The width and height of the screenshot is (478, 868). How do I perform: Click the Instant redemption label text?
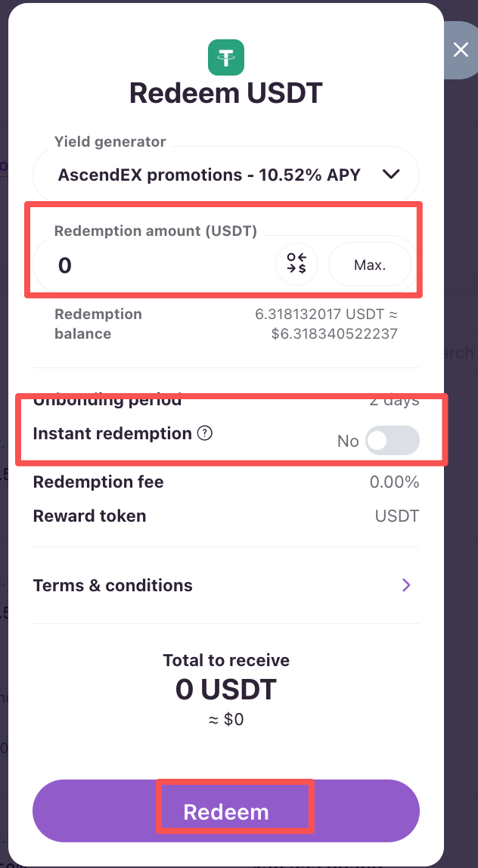pyautogui.click(x=112, y=434)
